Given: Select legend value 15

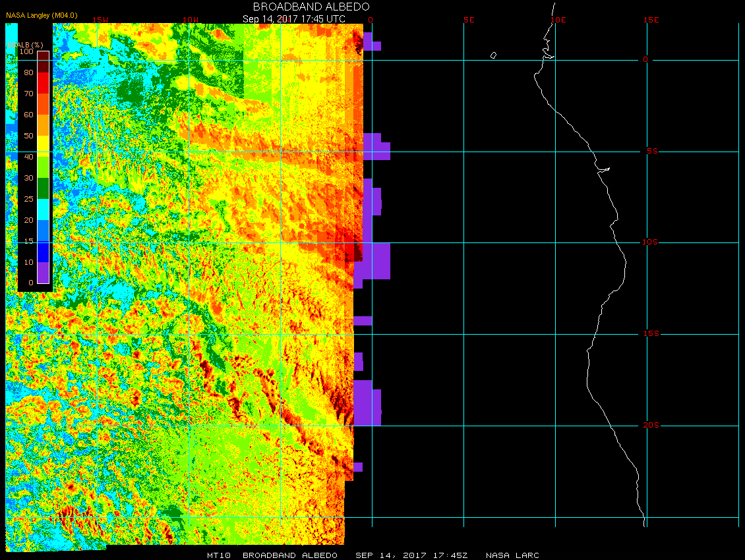Looking at the screenshot, I should 28,241.
